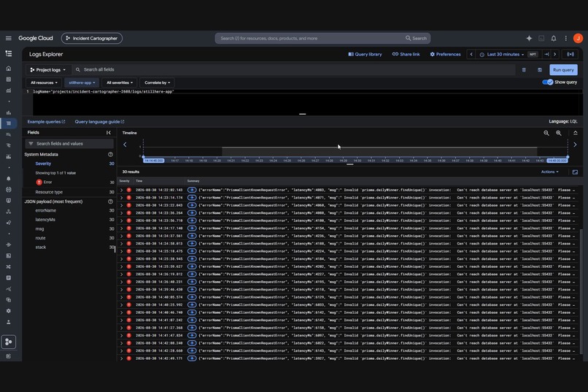Viewport: 588px width, 392px height.
Task: Clear query with the trash icon
Action: (524, 70)
